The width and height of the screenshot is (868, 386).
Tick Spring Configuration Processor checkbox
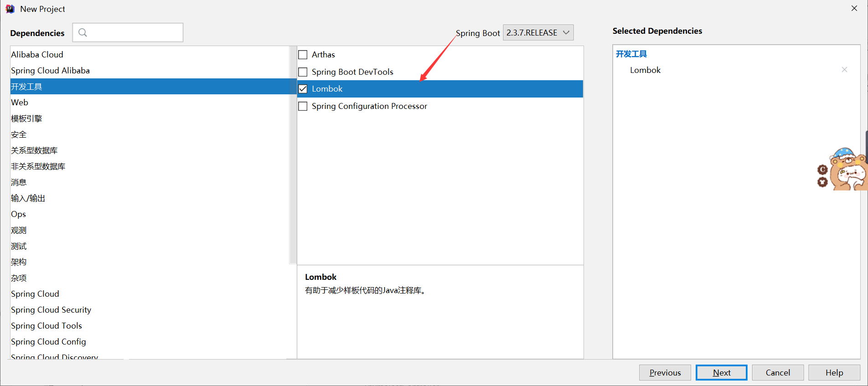pos(303,106)
